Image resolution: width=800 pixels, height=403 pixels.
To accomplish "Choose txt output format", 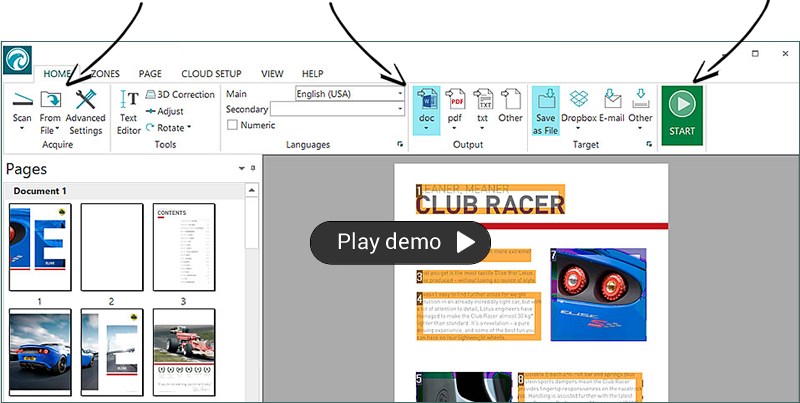I will (482, 100).
